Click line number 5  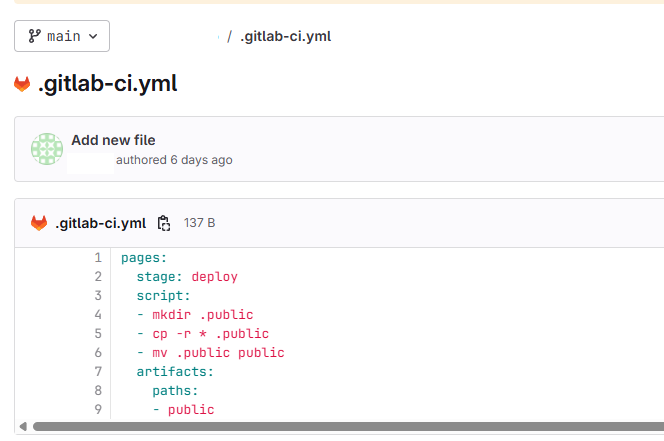tap(98, 333)
